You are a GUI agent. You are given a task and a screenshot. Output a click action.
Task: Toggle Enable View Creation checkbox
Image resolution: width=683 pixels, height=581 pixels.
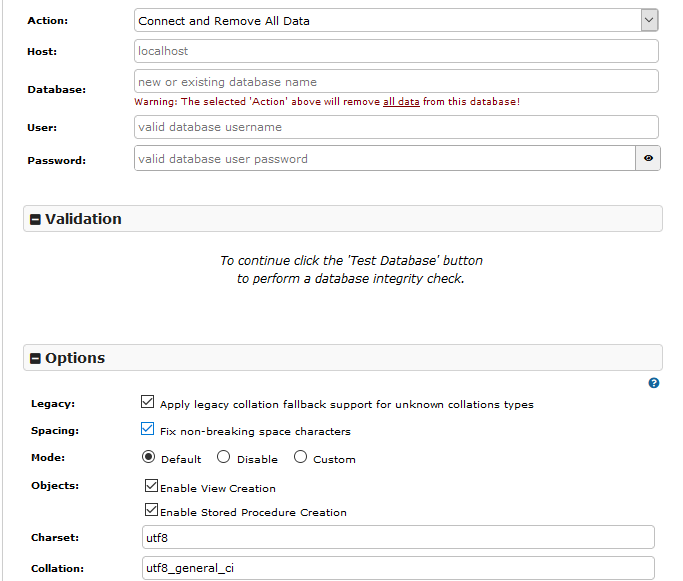(151, 486)
